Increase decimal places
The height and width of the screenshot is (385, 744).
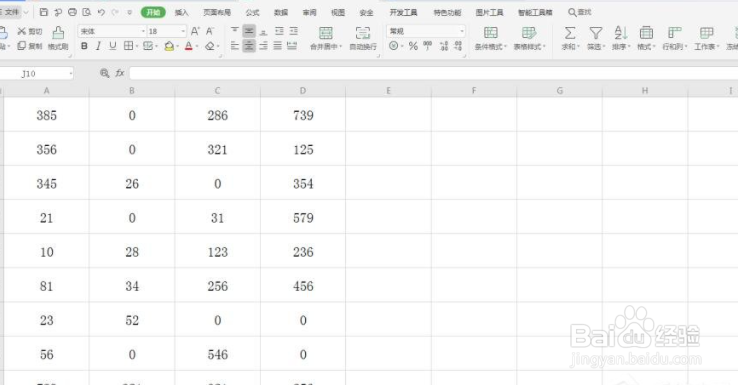pyautogui.click(x=444, y=46)
